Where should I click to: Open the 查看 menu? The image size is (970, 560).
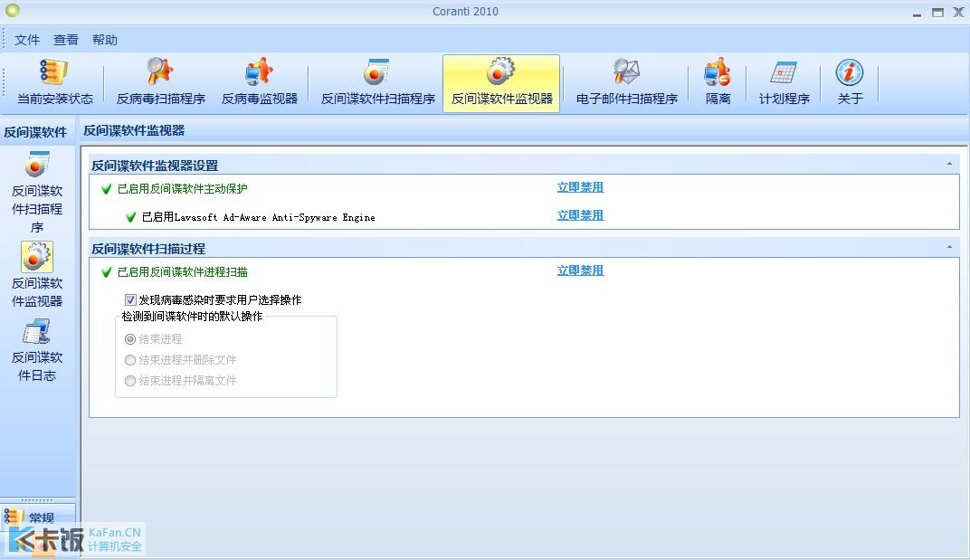(65, 40)
